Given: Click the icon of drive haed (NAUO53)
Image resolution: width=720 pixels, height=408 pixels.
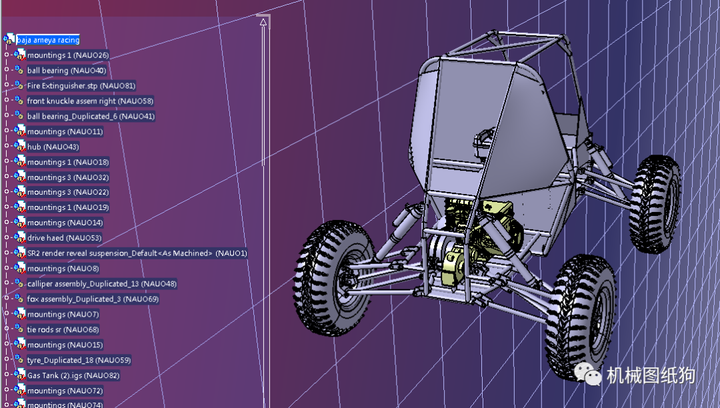Looking at the screenshot, I should pyautogui.click(x=19, y=238).
